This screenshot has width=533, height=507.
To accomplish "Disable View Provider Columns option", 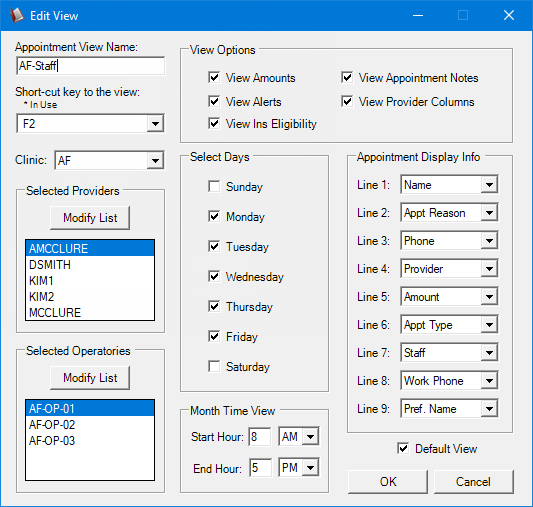I will point(347,101).
